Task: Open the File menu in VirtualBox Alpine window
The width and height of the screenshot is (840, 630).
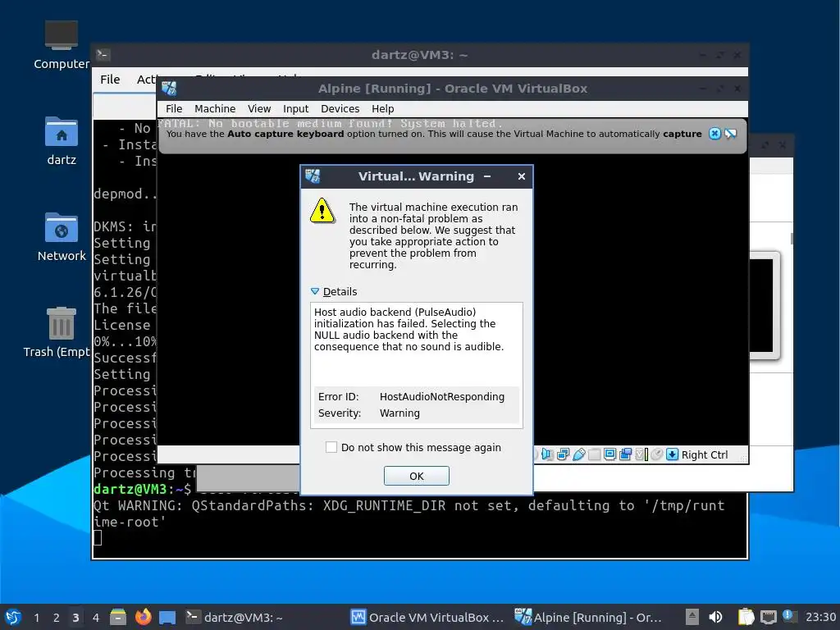Action: point(174,109)
